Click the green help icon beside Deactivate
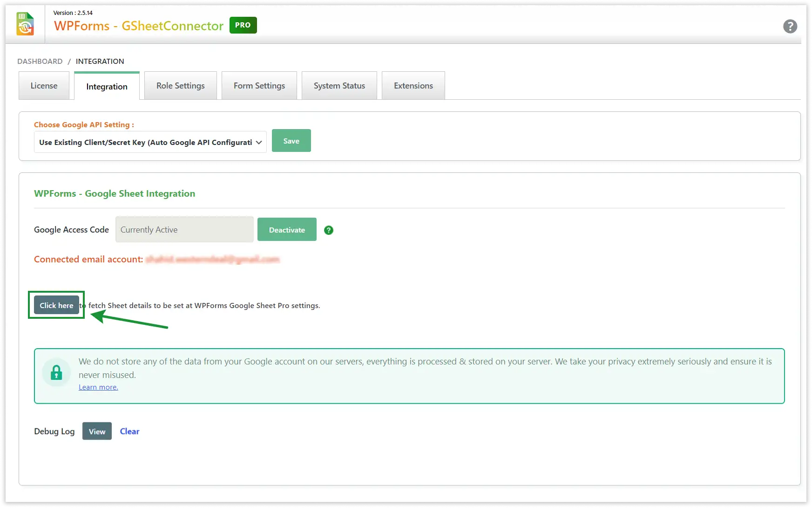The image size is (812, 508). pyautogui.click(x=328, y=230)
